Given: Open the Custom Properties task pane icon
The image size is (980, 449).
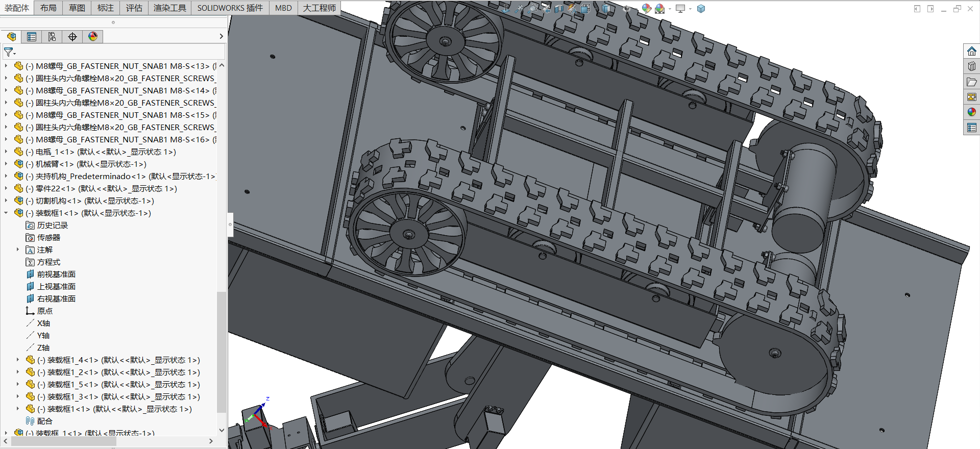Looking at the screenshot, I should (971, 127).
